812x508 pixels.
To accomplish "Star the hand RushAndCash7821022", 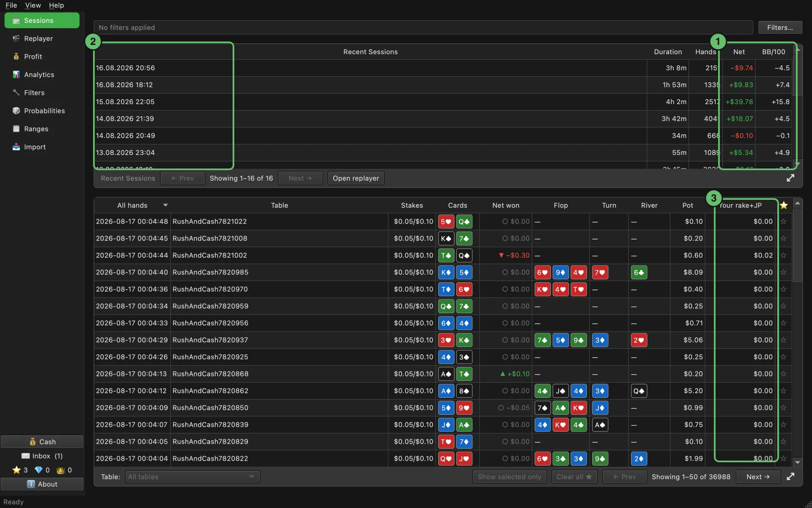I will (783, 221).
